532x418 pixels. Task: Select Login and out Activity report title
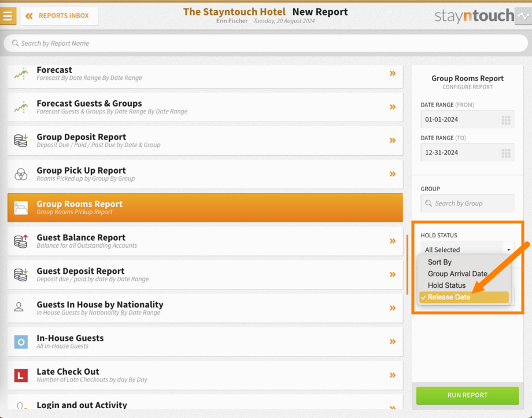pos(82,405)
